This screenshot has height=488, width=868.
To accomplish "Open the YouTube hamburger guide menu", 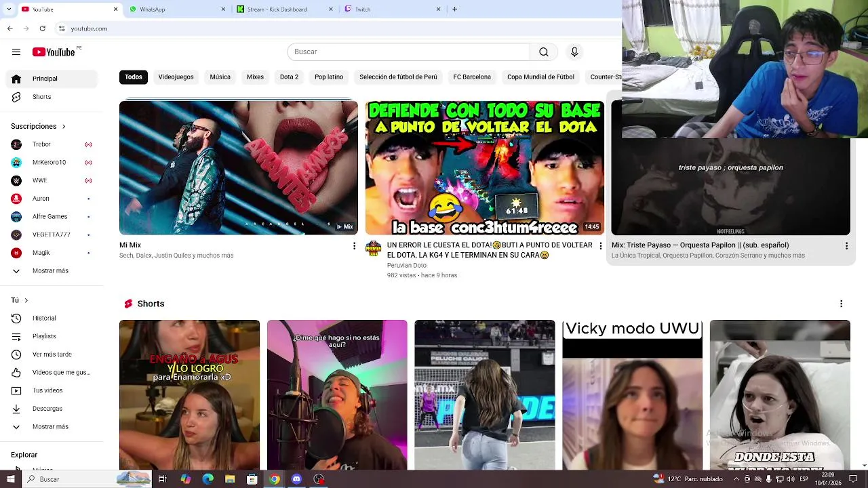I will 16,52.
